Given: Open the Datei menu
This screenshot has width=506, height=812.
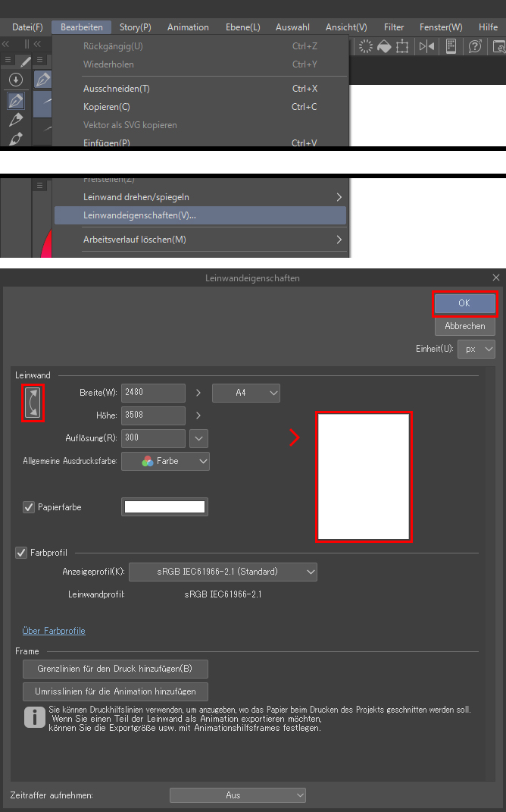Looking at the screenshot, I should click(27, 27).
